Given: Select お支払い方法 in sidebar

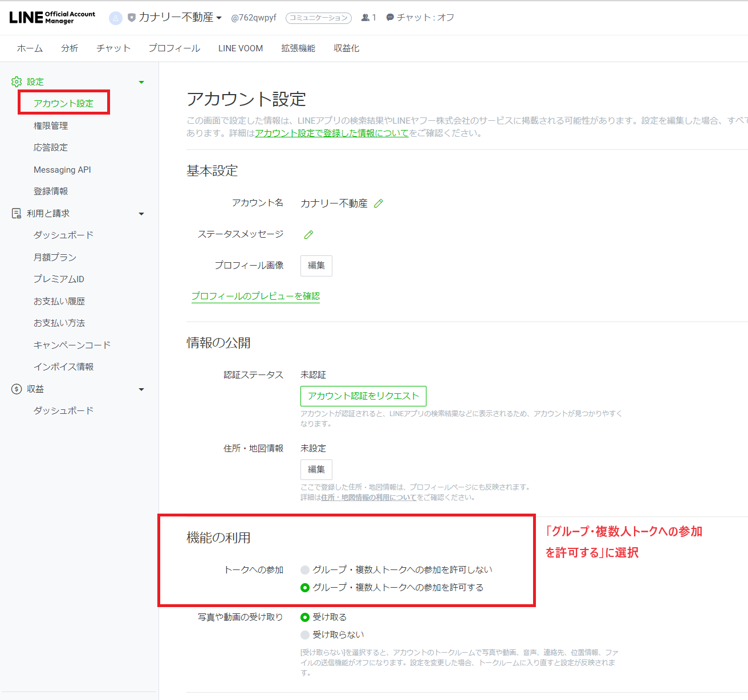Looking at the screenshot, I should pyautogui.click(x=59, y=323).
